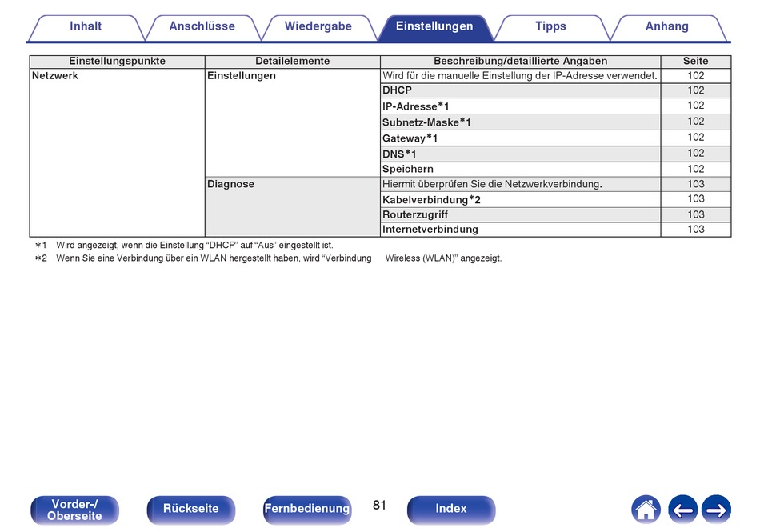
Task: Click the Vorder-/Oberseite button
Action: 74,510
